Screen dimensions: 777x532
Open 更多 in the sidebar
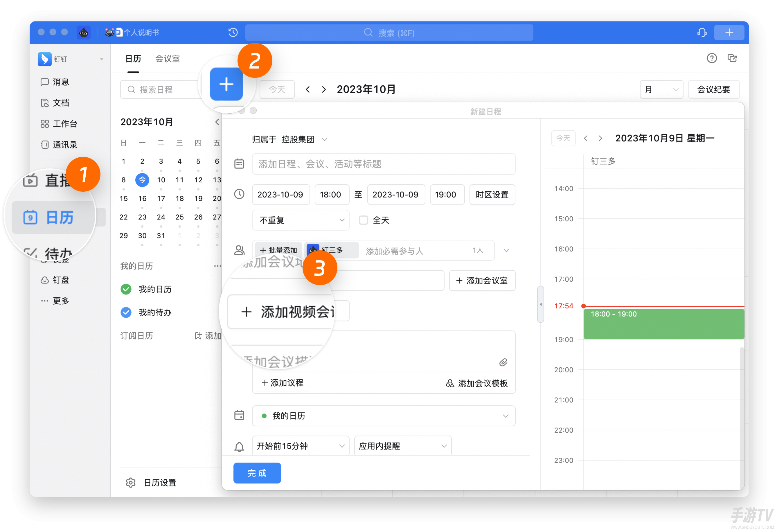tap(55, 301)
